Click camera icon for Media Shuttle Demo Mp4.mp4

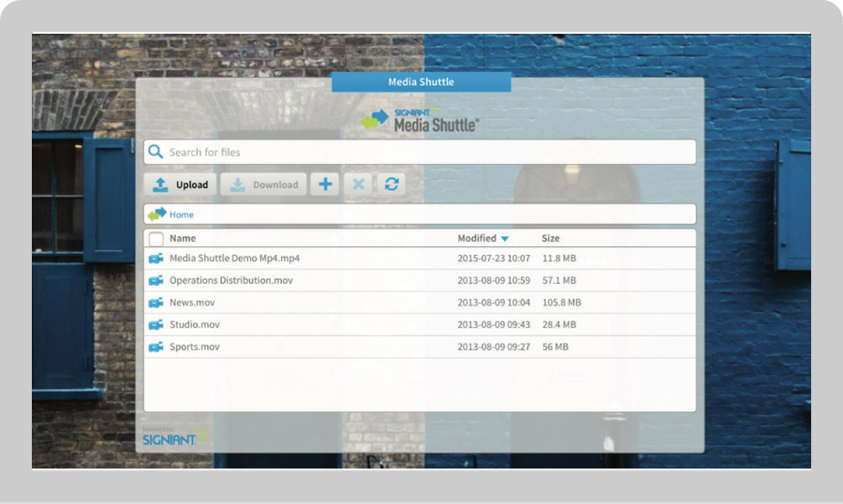pos(156,259)
